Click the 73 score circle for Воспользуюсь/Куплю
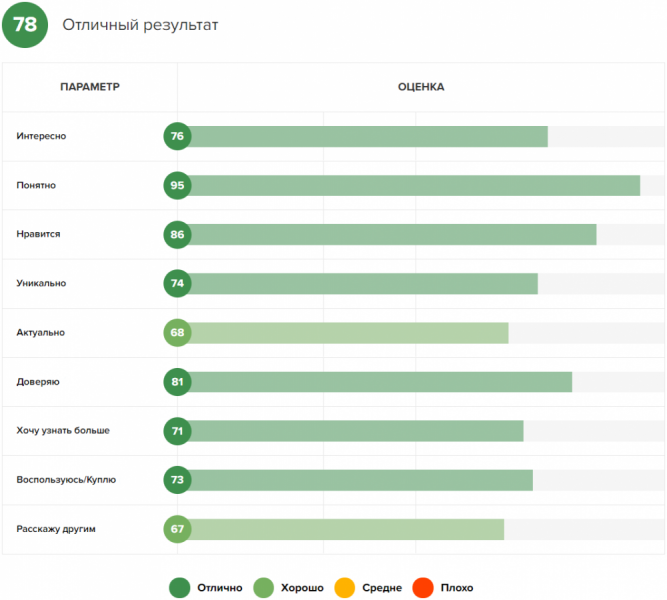This screenshot has width=667, height=600. [x=177, y=479]
